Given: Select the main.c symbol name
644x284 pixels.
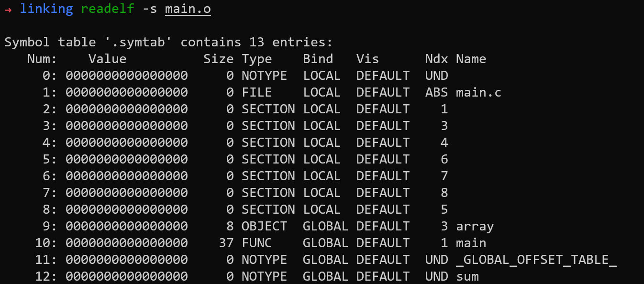Looking at the screenshot, I should tap(478, 92).
